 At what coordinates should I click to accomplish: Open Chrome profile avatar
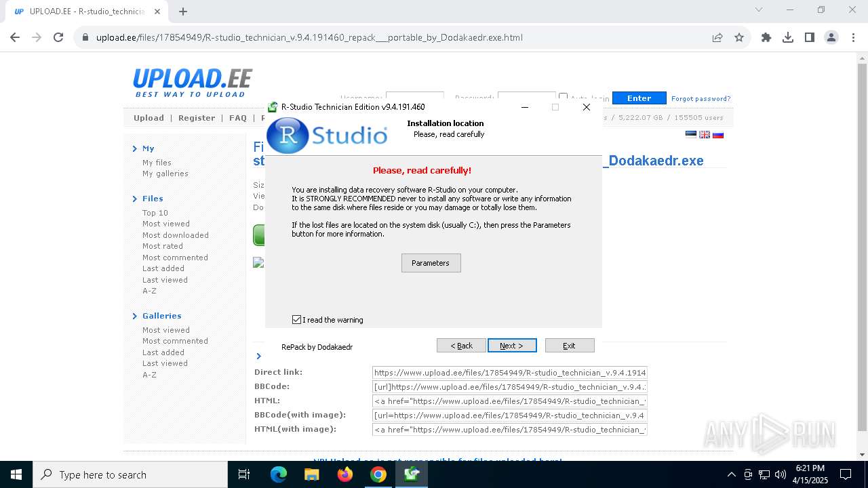(831, 37)
